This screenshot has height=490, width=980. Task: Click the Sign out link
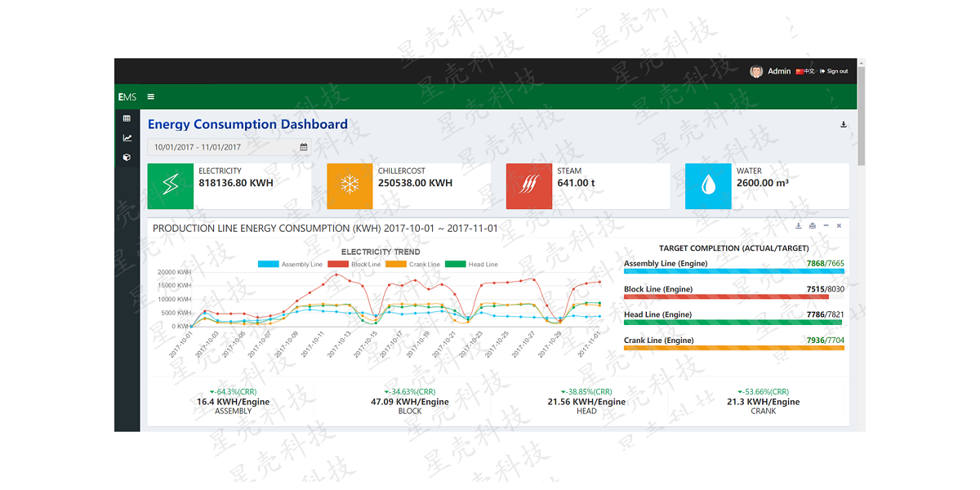click(x=834, y=71)
